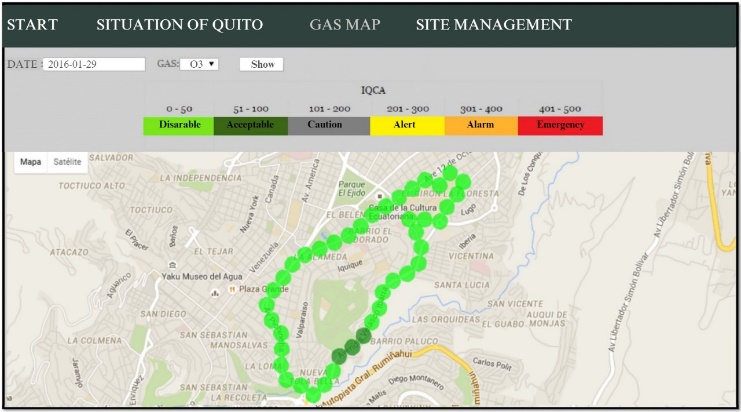Click the 51 - 100 range label
The image size is (741, 412).
251,109
